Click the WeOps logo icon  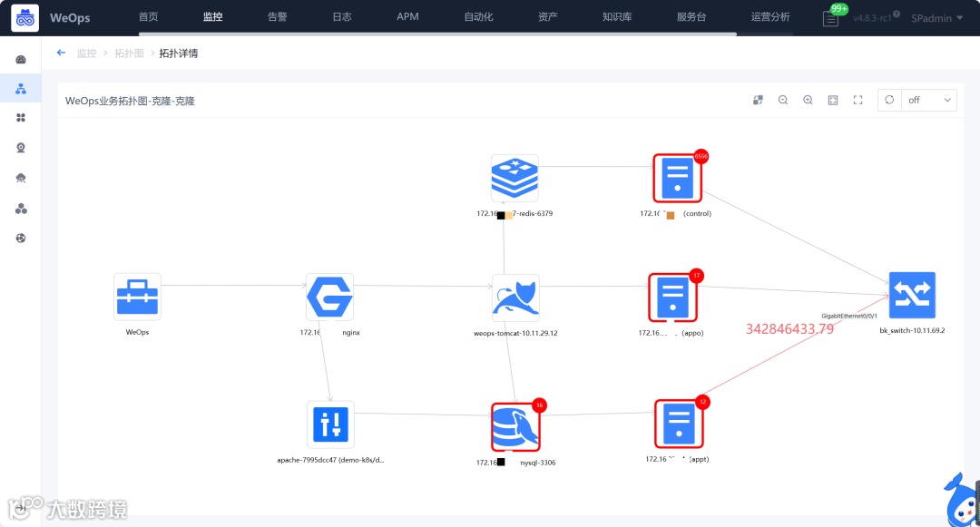click(x=25, y=17)
